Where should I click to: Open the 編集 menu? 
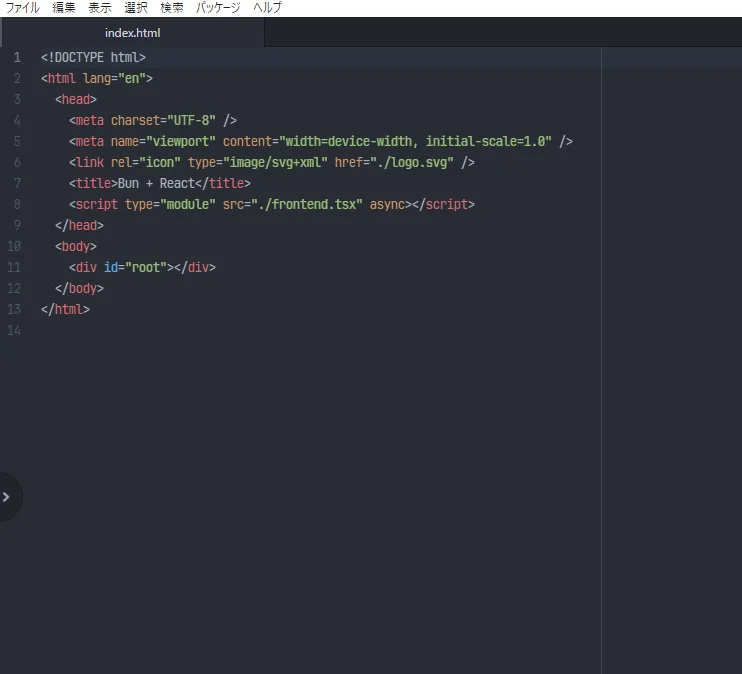click(x=64, y=8)
